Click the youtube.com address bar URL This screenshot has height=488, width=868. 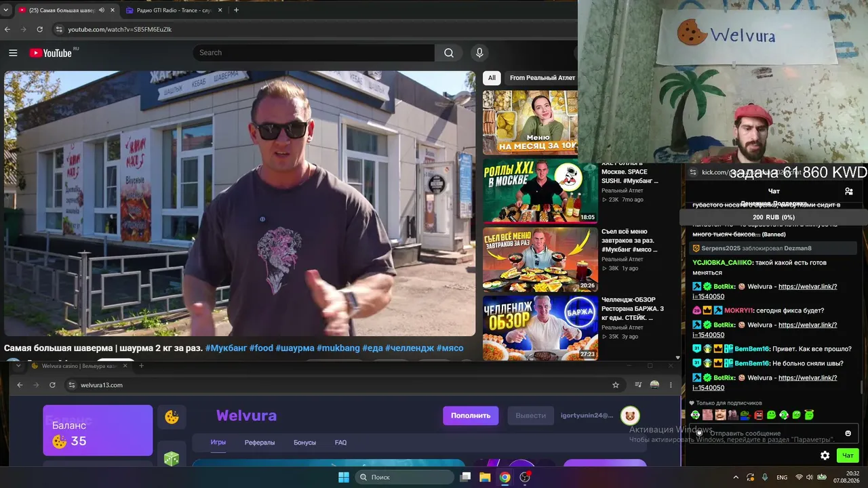pos(120,30)
